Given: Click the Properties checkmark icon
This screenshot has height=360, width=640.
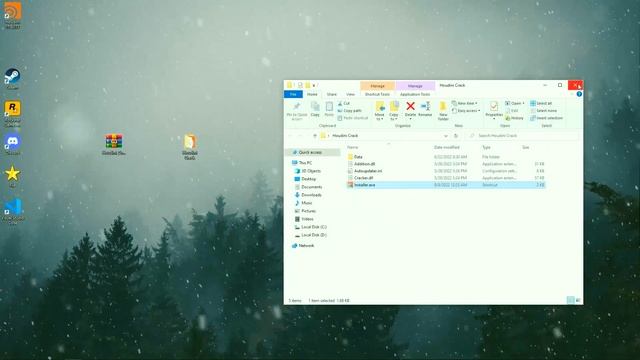Looking at the screenshot, I should click(493, 107).
